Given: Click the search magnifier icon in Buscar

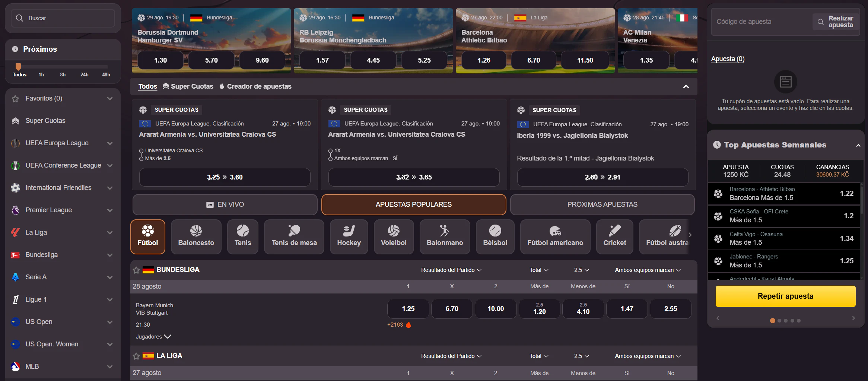Looking at the screenshot, I should pyautogui.click(x=19, y=18).
